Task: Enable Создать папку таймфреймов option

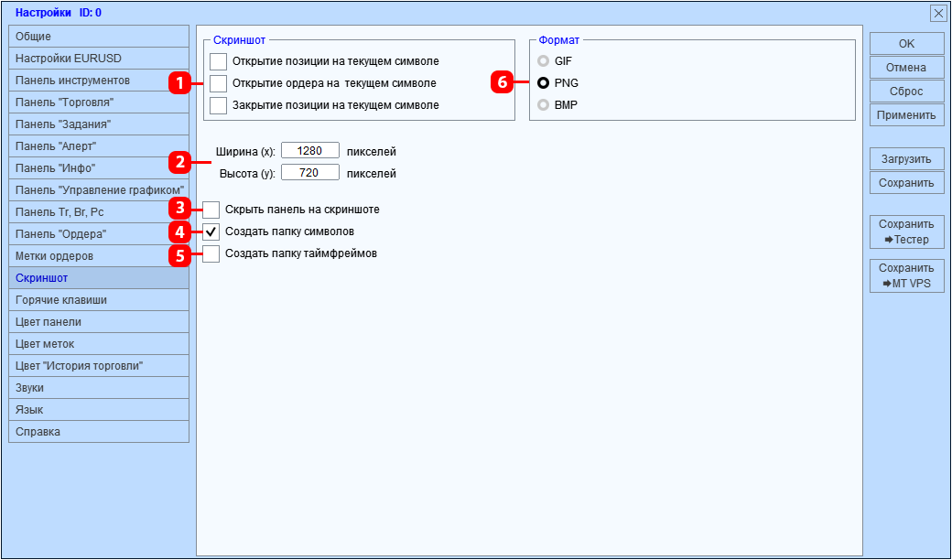Action: [x=211, y=253]
